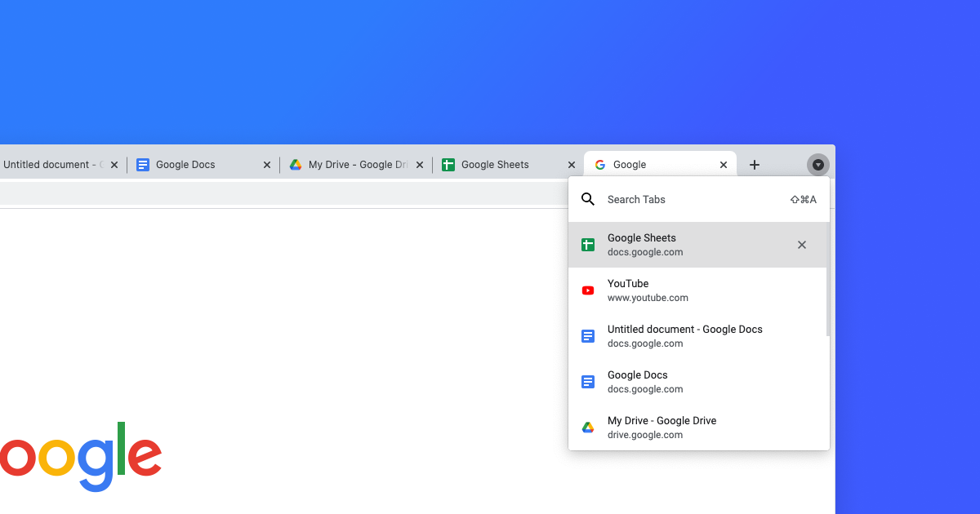Screen dimensions: 980x514
Task: Open the tab search dropdown arrow
Action: pos(817,164)
